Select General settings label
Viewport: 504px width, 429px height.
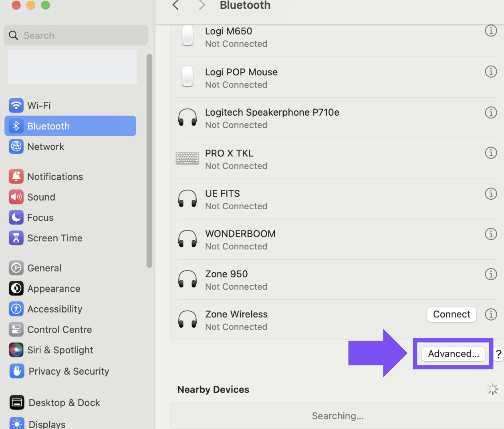pyautogui.click(x=44, y=268)
